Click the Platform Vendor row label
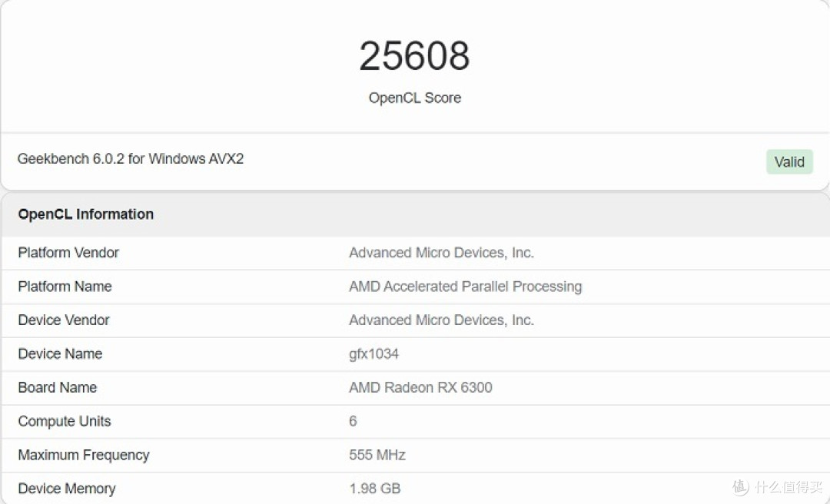Image resolution: width=830 pixels, height=504 pixels. [x=68, y=253]
